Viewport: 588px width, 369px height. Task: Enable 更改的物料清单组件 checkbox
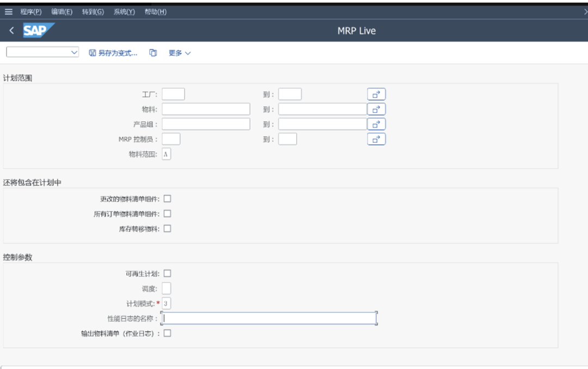167,199
